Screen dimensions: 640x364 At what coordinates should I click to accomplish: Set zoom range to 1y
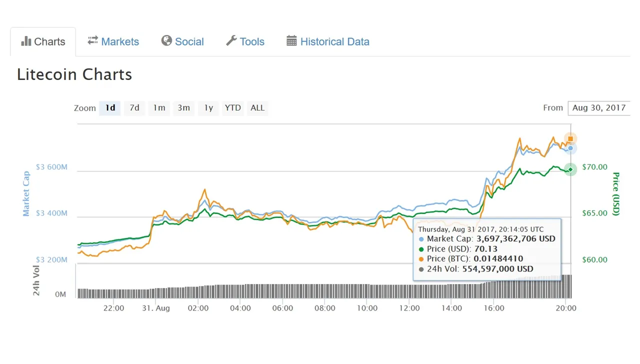coord(208,108)
